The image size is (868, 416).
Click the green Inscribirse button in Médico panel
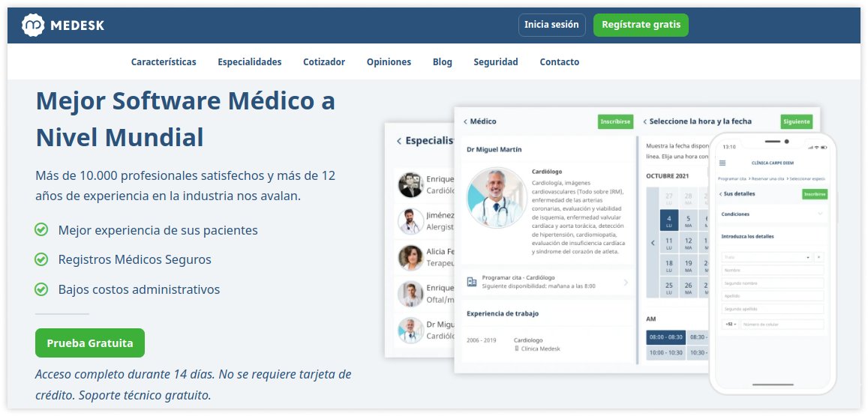click(615, 121)
